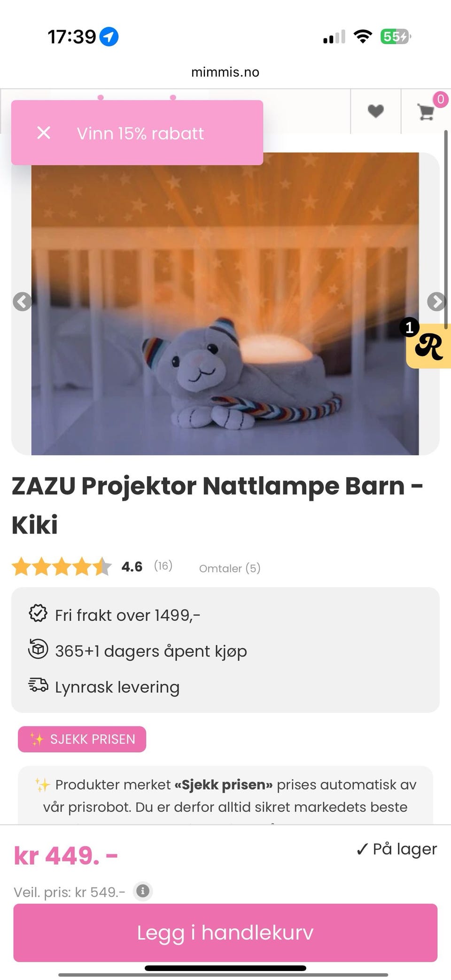Click the location arrow in status bar
The height and width of the screenshot is (980, 451).
click(x=109, y=37)
